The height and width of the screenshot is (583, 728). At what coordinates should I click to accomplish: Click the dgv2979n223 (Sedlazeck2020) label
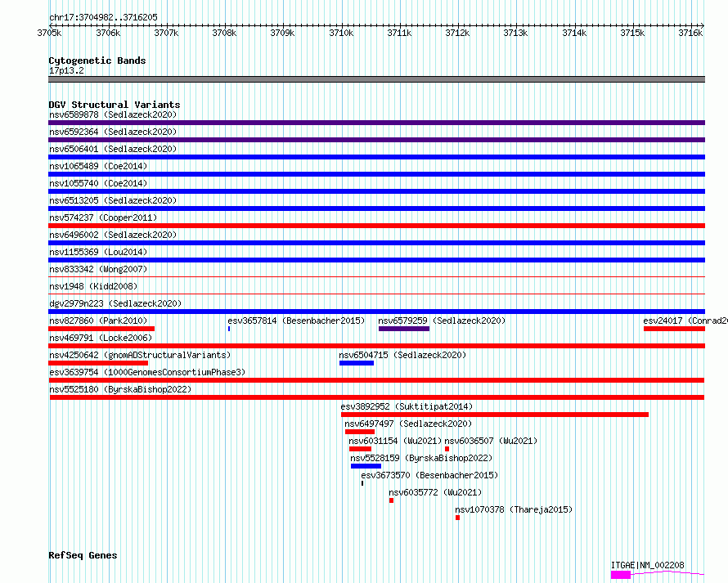point(115,303)
